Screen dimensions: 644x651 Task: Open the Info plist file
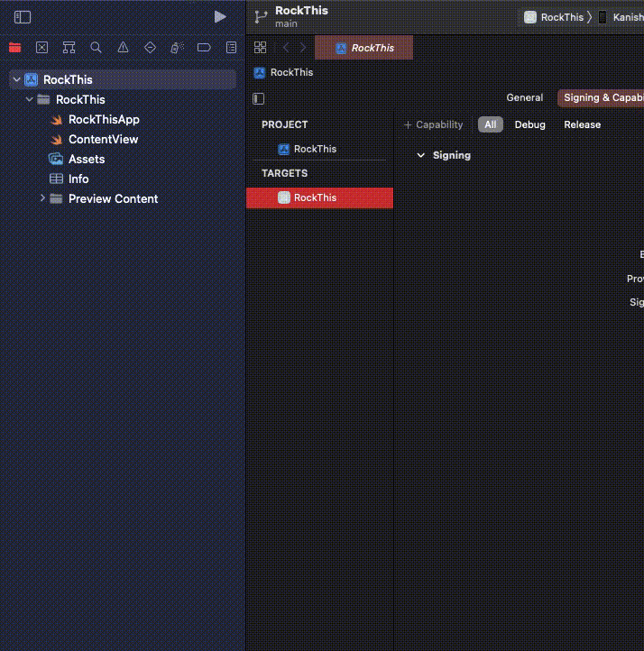[69, 179]
